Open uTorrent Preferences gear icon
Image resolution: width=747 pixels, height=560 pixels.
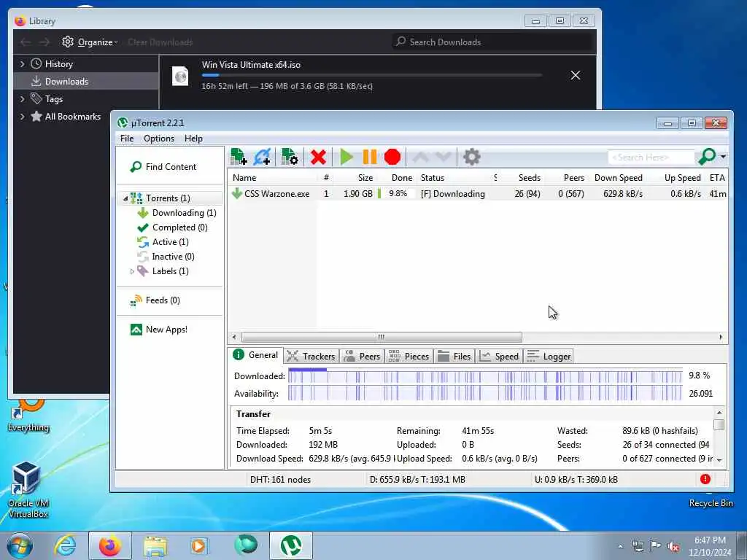tap(472, 157)
